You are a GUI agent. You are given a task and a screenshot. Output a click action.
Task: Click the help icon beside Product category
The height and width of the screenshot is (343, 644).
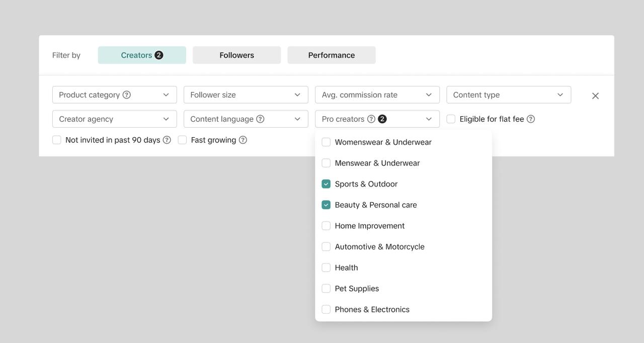(x=127, y=95)
